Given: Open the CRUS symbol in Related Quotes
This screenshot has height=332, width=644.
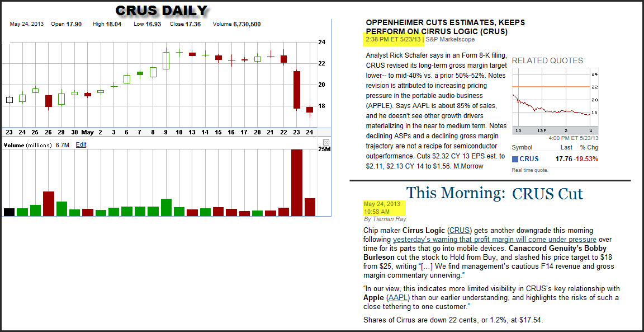Looking at the screenshot, I should 529,159.
